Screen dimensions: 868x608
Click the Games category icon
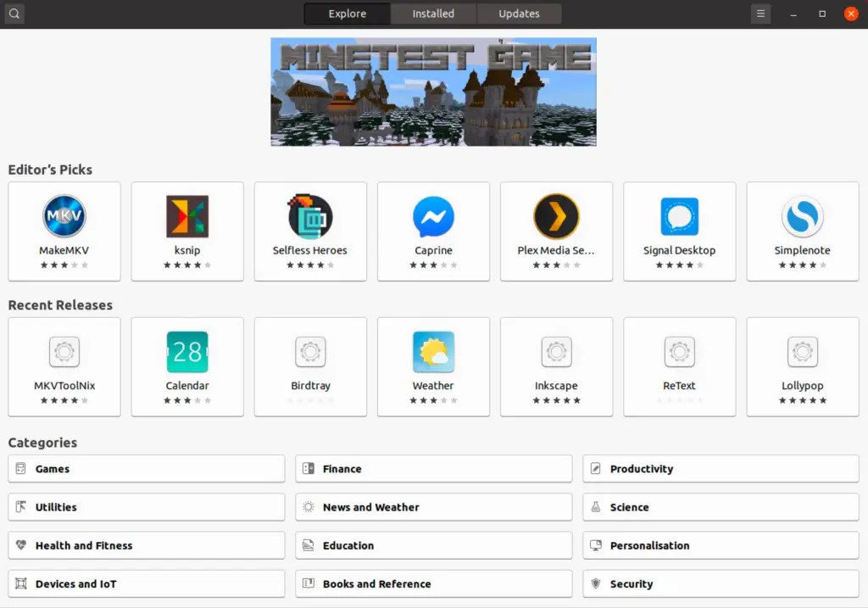[21, 468]
